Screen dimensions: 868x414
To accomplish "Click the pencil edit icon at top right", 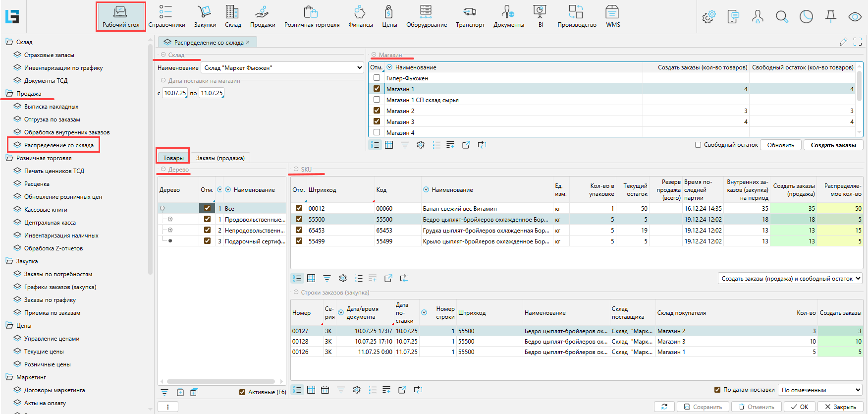I will (843, 42).
